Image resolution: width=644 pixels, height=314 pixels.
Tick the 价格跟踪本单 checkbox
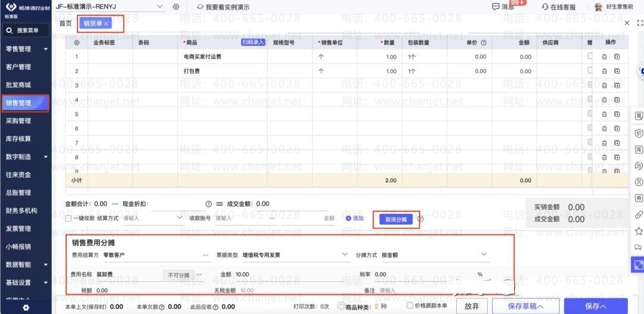tap(410, 306)
